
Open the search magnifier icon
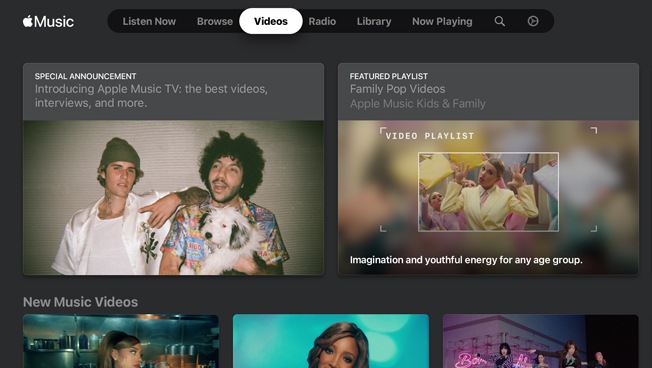pos(499,21)
